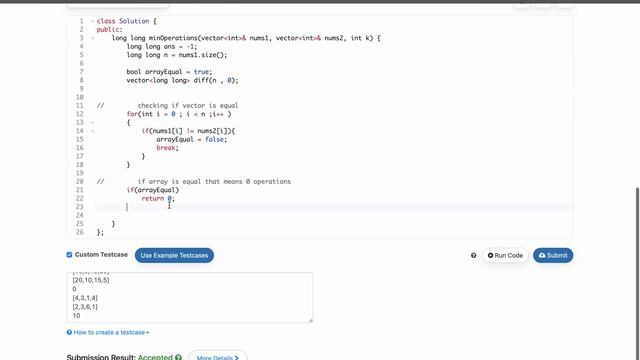Click the 'arrayEqual = false;' line
The height and width of the screenshot is (360, 640).
coord(191,140)
